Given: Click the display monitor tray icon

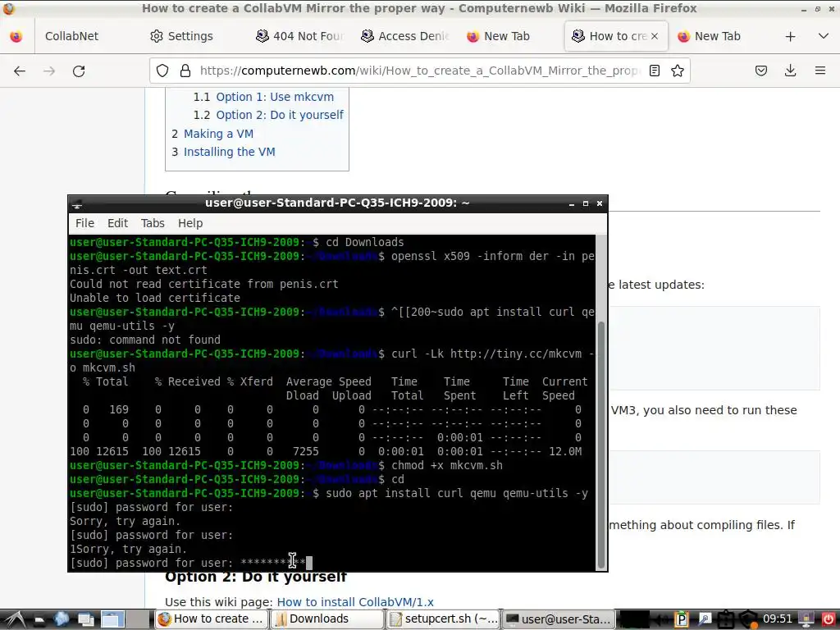Looking at the screenshot, I should 806,620.
